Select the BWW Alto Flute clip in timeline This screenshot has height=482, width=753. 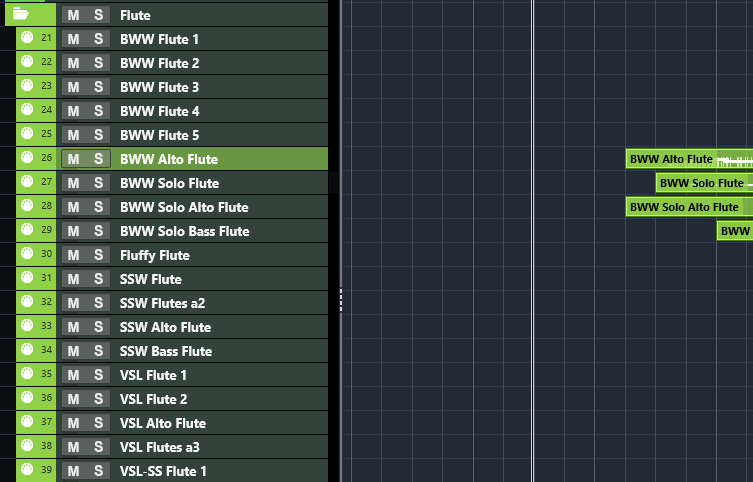(671, 159)
